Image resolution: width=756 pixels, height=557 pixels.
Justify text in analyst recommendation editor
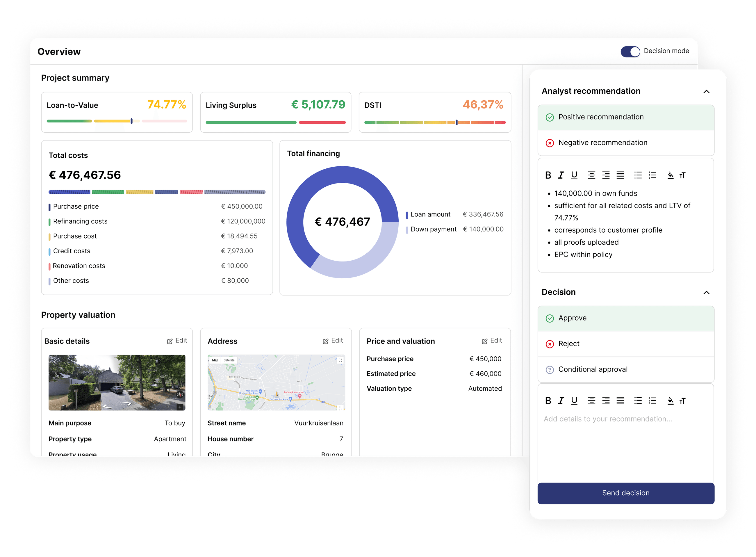[x=620, y=175]
